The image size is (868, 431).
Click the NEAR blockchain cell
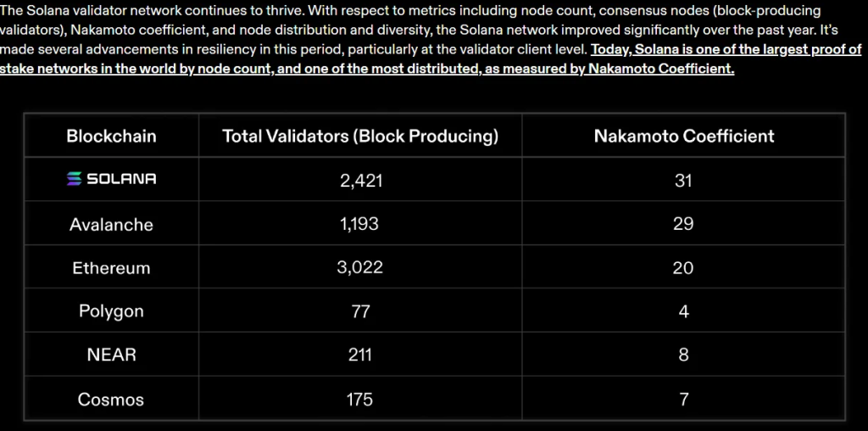111,355
